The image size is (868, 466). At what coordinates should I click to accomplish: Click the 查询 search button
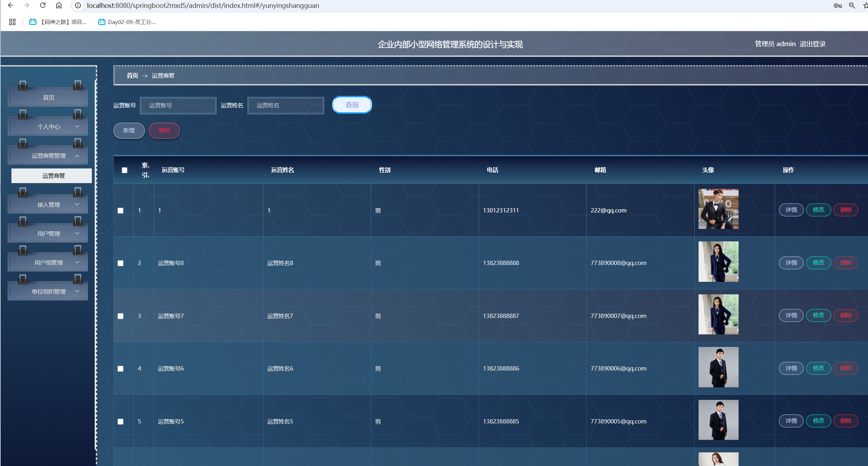[x=352, y=105]
